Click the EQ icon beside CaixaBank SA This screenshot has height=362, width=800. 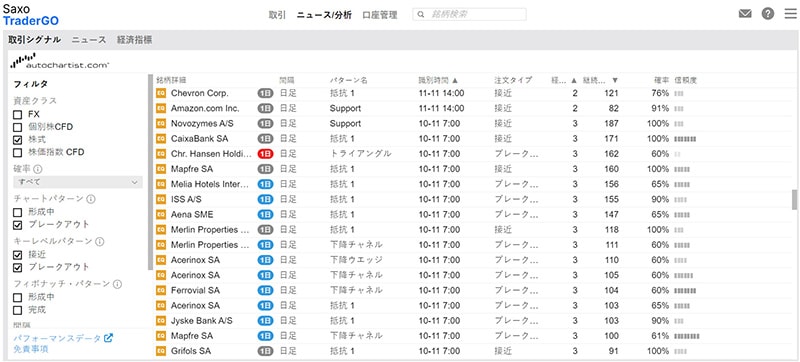coord(161,139)
